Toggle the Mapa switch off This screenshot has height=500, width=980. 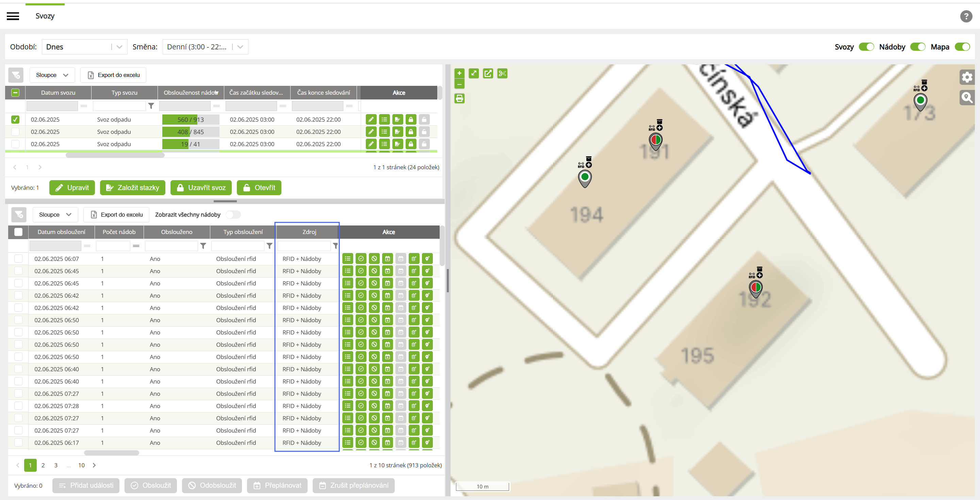[962, 47]
